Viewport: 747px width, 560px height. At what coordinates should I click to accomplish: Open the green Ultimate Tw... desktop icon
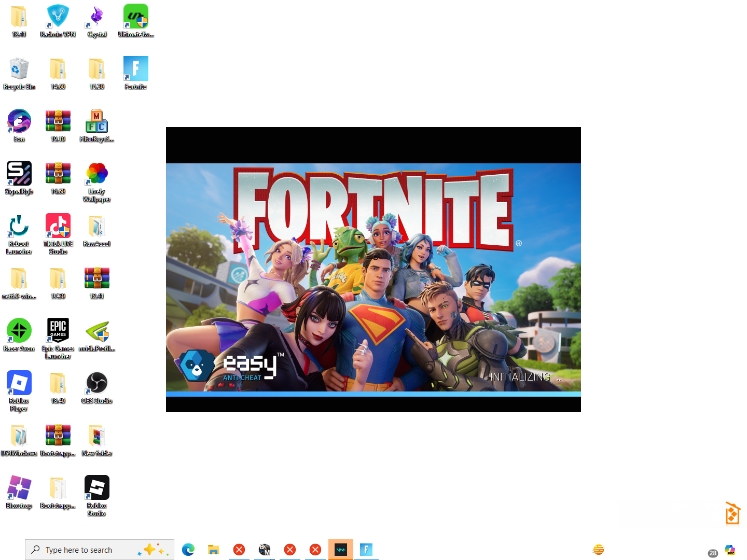coord(136,21)
